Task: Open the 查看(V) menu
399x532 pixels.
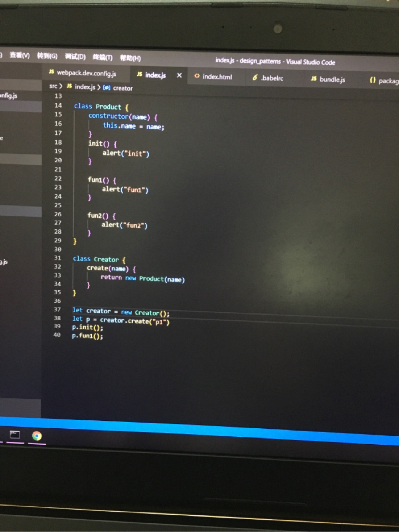Action: pyautogui.click(x=20, y=55)
